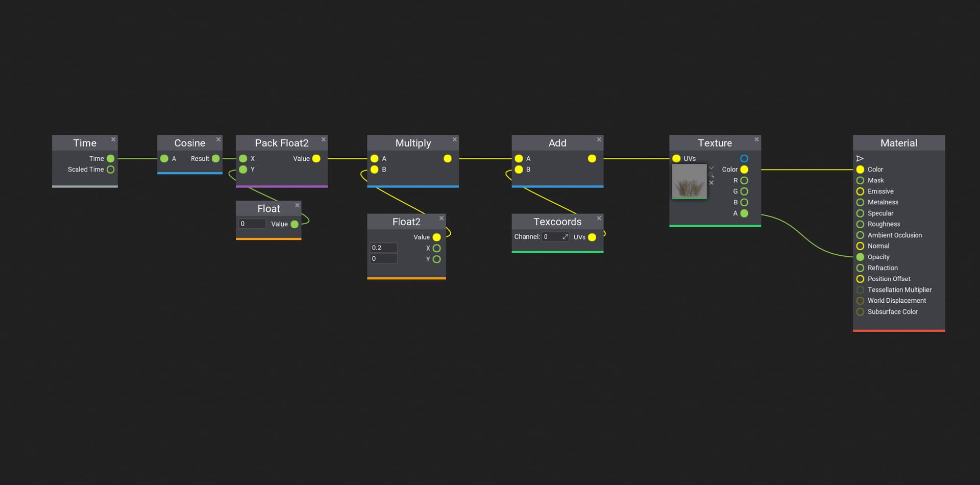Click the blue output pin at the top of the Texture node
The height and width of the screenshot is (485, 980).
(x=744, y=159)
